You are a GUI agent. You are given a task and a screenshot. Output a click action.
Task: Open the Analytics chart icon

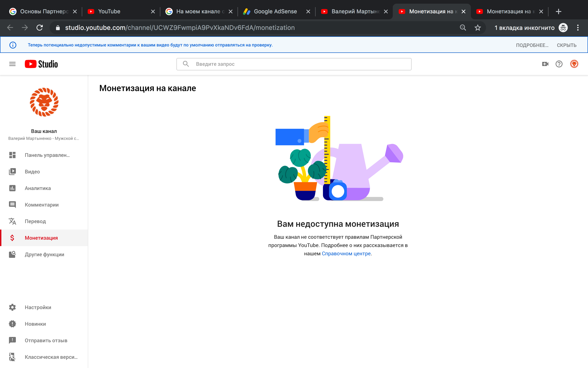click(x=12, y=188)
